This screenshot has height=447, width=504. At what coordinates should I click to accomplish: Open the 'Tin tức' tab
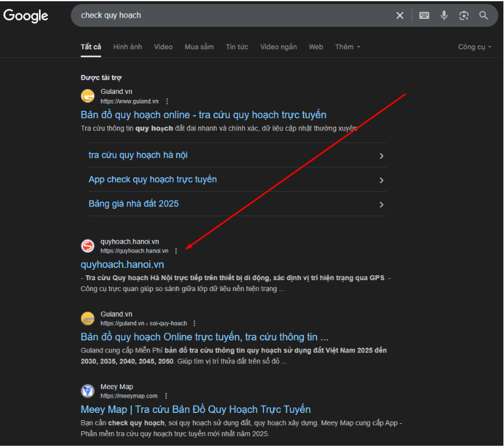tap(237, 47)
